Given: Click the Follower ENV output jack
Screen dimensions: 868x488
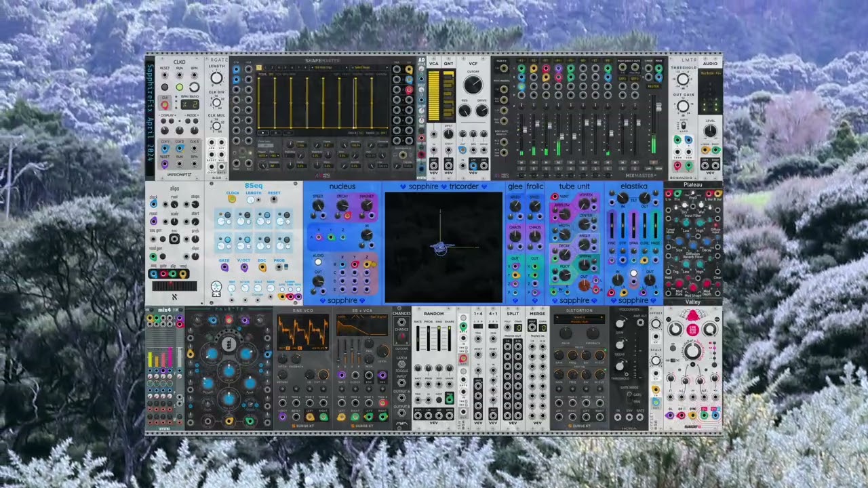Looking at the screenshot, I should pos(629,417).
